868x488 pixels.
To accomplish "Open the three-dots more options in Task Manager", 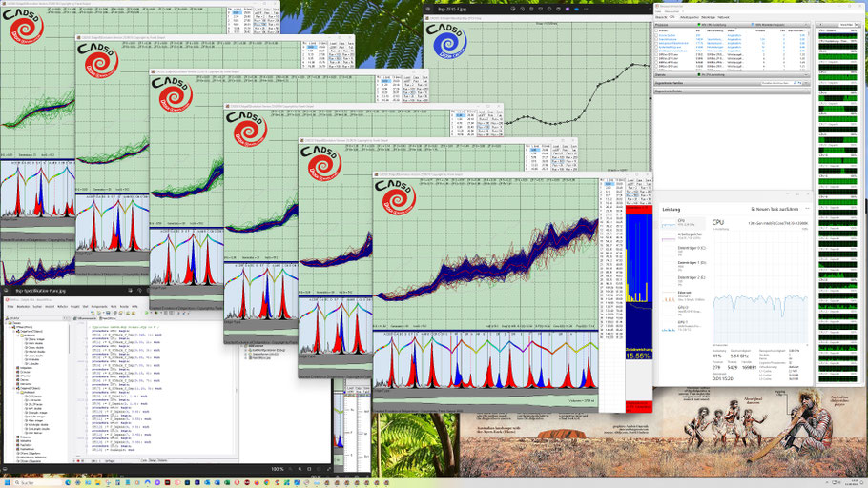I will tap(807, 209).
